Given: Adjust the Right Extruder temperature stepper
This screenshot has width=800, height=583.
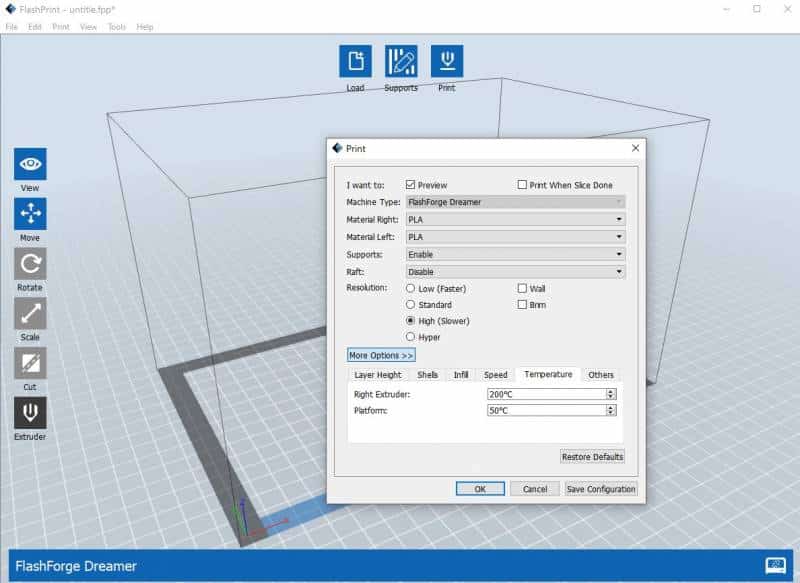Looking at the screenshot, I should point(610,394).
